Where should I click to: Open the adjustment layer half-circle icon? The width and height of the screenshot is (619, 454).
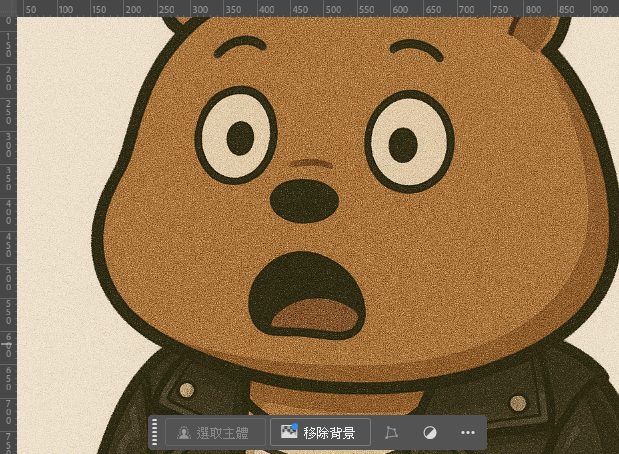(x=430, y=433)
